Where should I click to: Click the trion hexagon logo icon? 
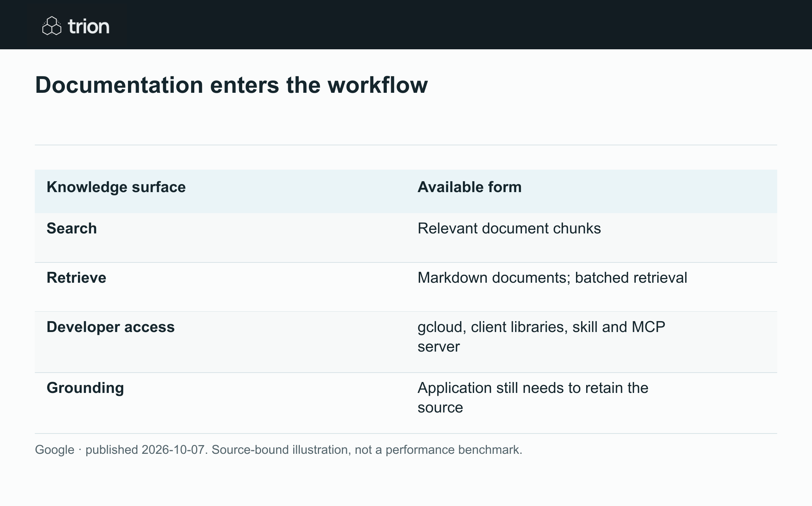point(52,26)
